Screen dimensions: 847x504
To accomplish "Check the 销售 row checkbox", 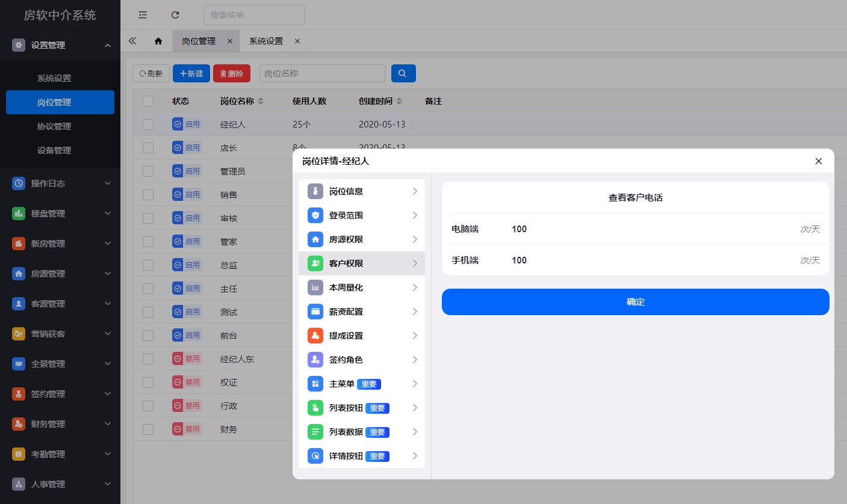I will click(x=148, y=195).
